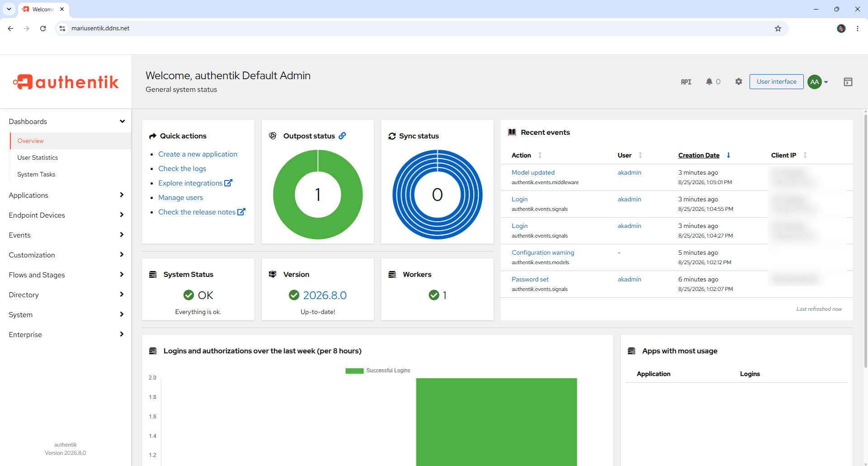
Task: Click the Workers server icon
Action: (392, 275)
